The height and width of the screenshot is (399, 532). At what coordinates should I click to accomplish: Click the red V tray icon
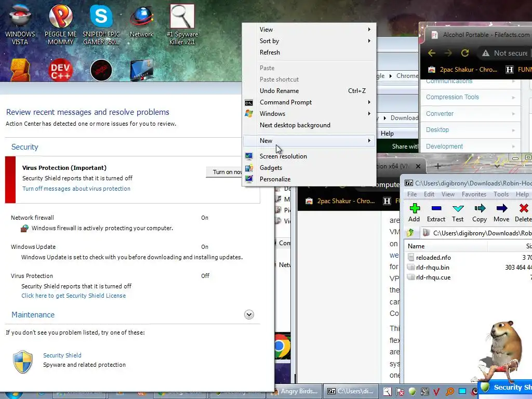436,392
